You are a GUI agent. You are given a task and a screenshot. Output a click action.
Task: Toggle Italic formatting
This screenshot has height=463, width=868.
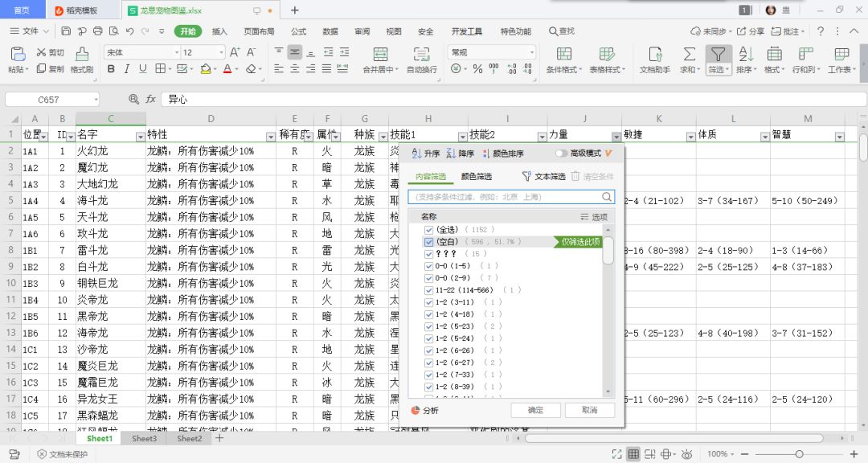point(127,69)
